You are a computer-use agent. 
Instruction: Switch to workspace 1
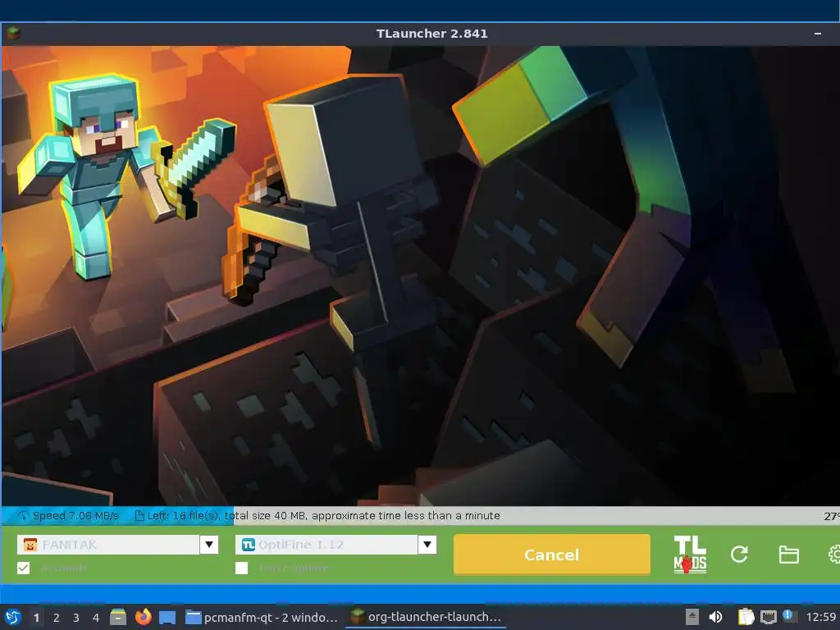(x=36, y=618)
